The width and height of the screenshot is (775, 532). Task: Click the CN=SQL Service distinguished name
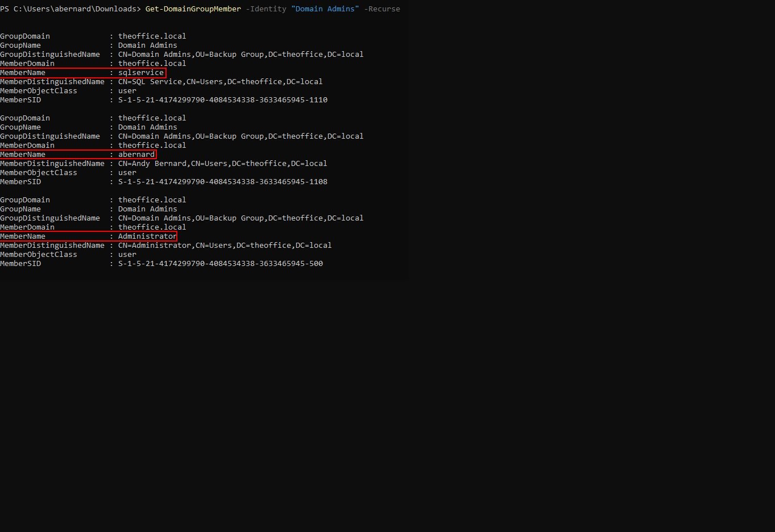[x=221, y=82]
